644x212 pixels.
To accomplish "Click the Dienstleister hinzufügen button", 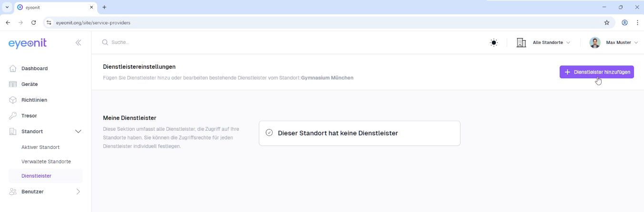I will tap(596, 72).
